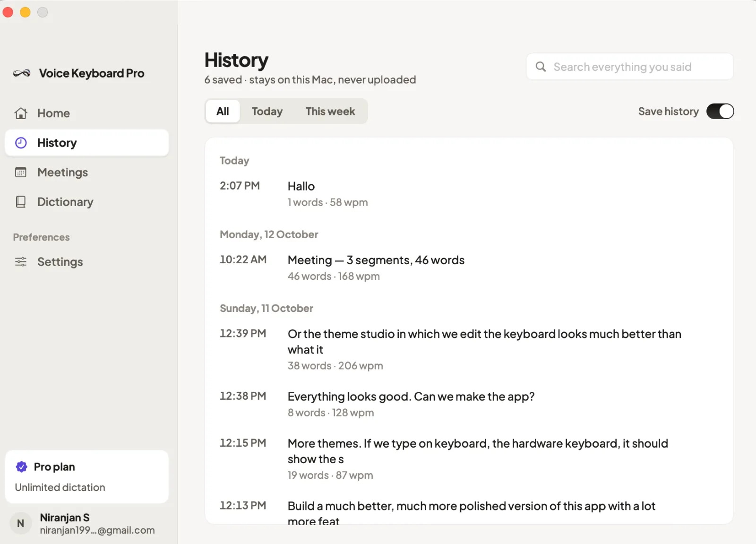This screenshot has height=544, width=756.
Task: Open Dictionary in the sidebar
Action: tap(87, 202)
